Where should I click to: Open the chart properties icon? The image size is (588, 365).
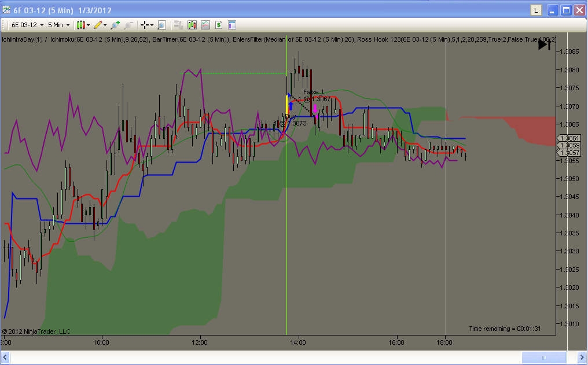coord(232,25)
